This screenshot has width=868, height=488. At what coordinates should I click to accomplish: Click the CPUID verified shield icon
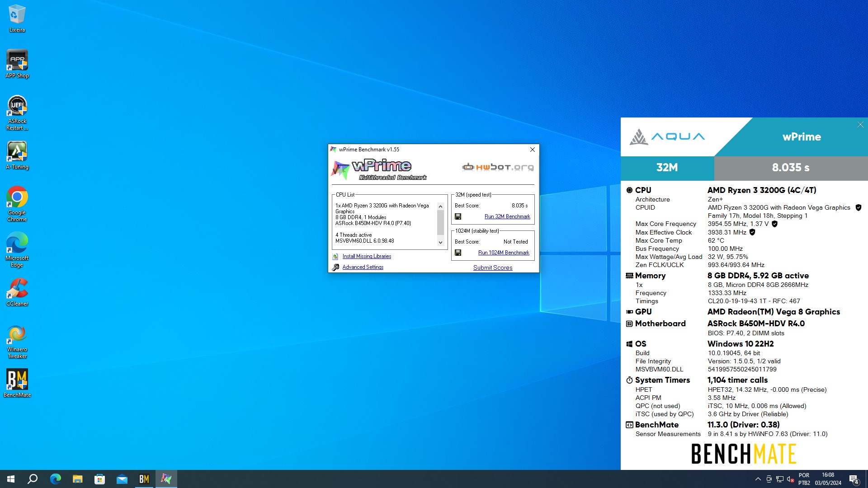click(x=858, y=207)
